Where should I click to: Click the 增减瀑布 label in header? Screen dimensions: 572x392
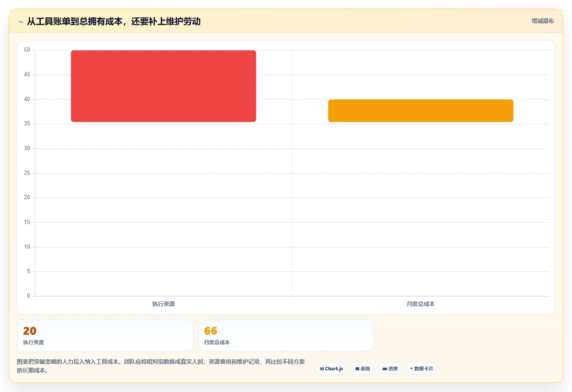(x=542, y=21)
